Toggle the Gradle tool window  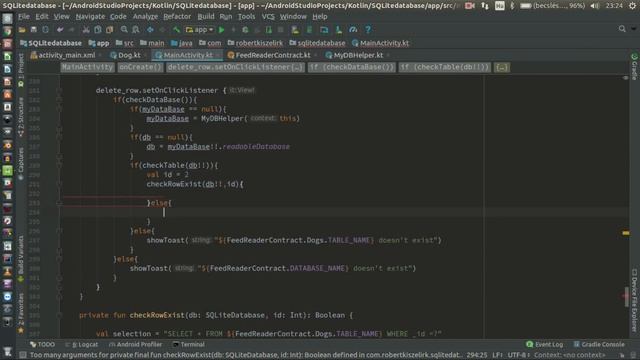pos(634,67)
